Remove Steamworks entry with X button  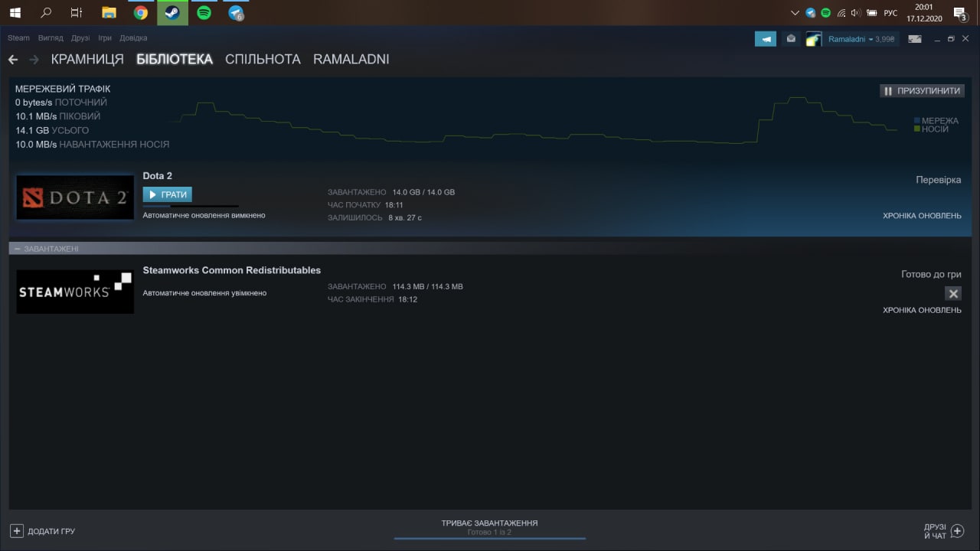pyautogui.click(x=953, y=293)
